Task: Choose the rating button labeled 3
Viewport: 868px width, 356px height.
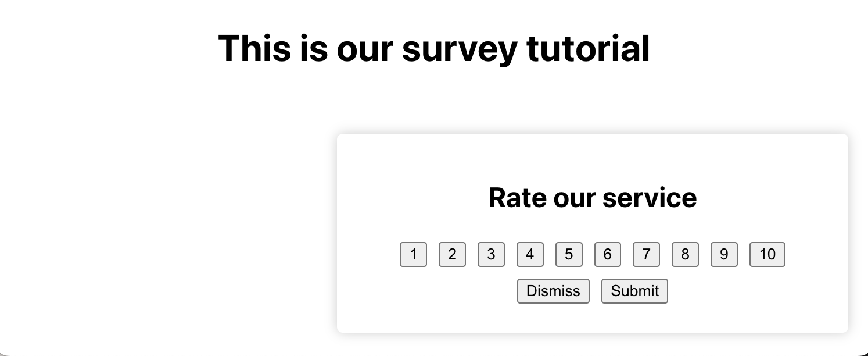Action: pos(491,255)
